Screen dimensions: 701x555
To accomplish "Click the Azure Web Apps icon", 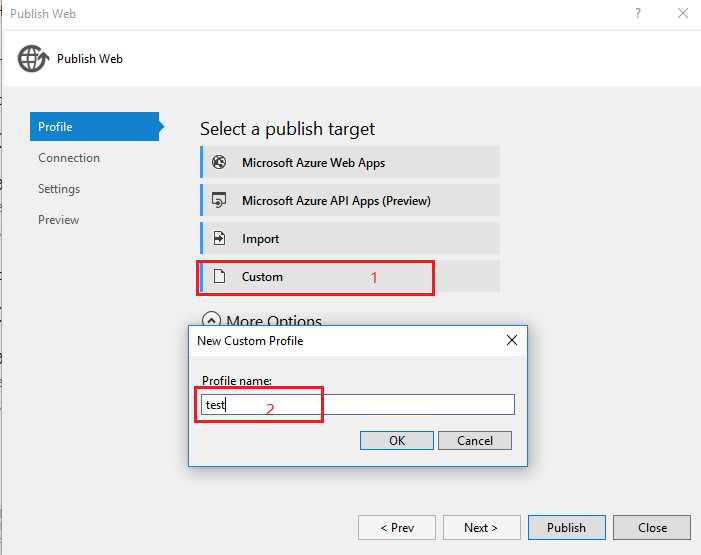I will pyautogui.click(x=220, y=162).
